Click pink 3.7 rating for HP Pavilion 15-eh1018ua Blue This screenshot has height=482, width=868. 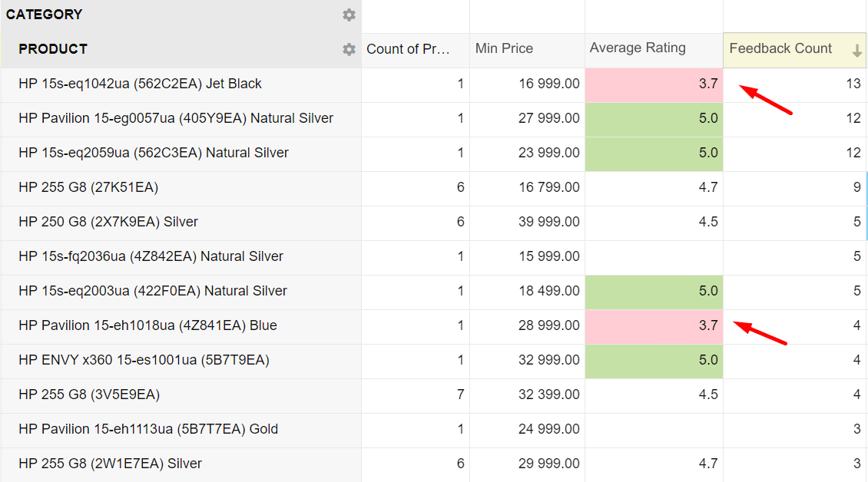tap(654, 326)
